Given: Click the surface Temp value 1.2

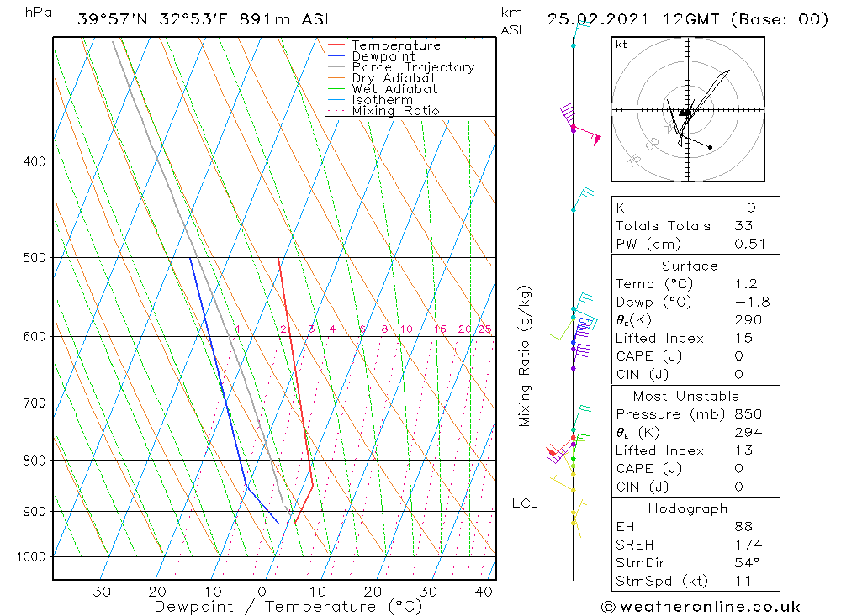Looking at the screenshot, I should coord(746,284).
